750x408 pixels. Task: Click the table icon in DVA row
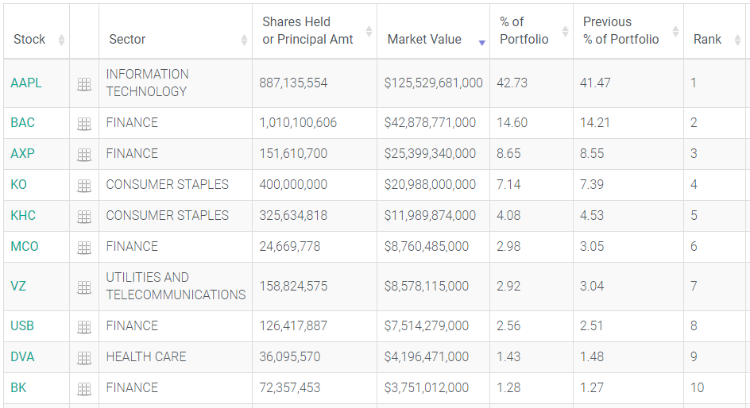[x=84, y=358]
